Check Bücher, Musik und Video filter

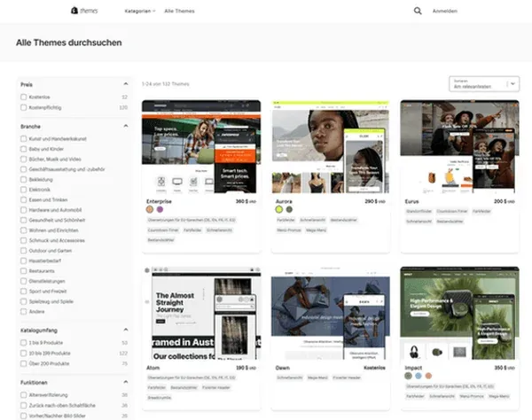[x=23, y=159]
